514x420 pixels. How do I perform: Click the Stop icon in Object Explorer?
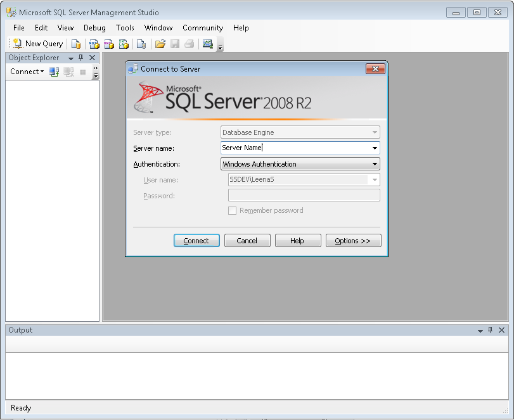(82, 72)
